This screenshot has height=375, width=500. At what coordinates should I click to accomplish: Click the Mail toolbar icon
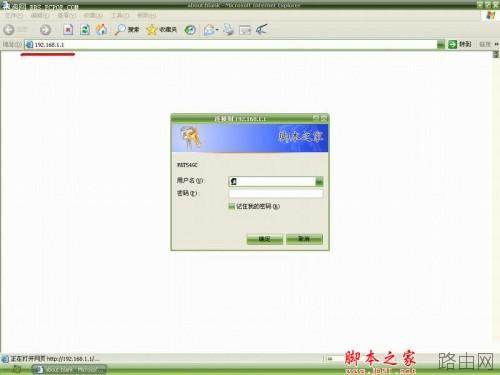[209, 30]
